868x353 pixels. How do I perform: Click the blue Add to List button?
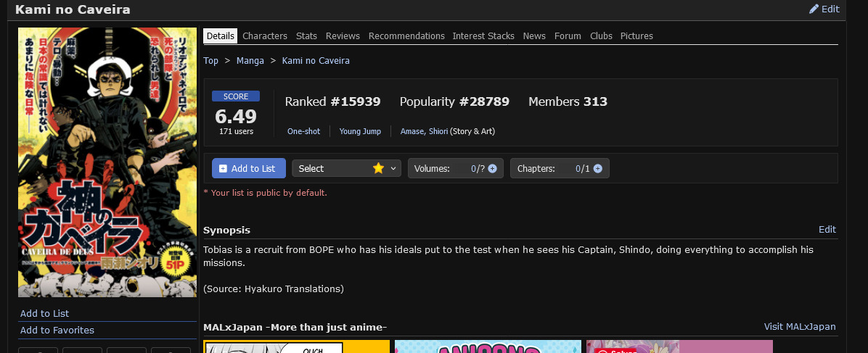248,168
